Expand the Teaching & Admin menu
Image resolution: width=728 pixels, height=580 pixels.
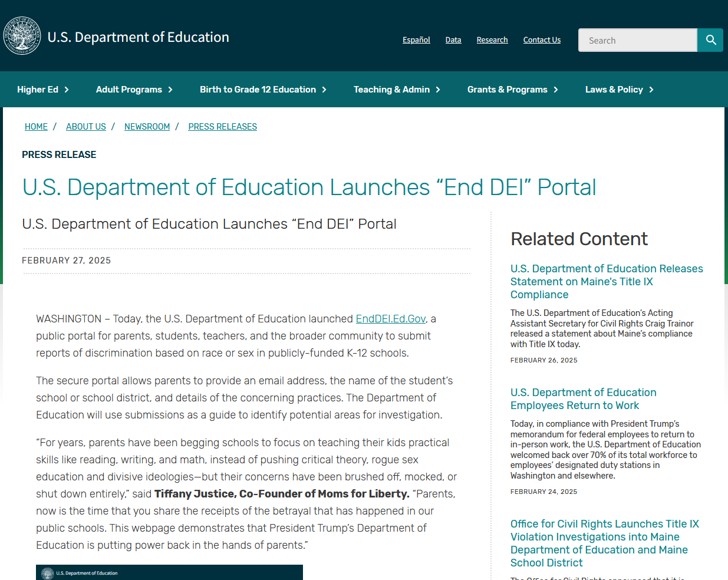point(397,90)
